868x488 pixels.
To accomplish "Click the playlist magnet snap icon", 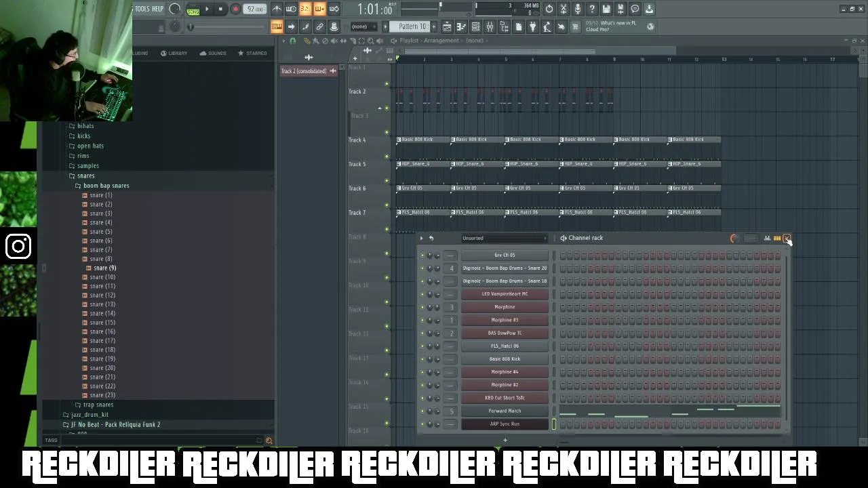I will tap(293, 41).
